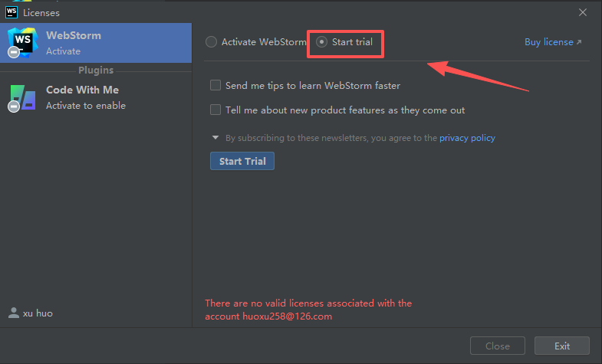The height and width of the screenshot is (364, 602).
Task: Check Tell me about new product features
Action: [215, 110]
